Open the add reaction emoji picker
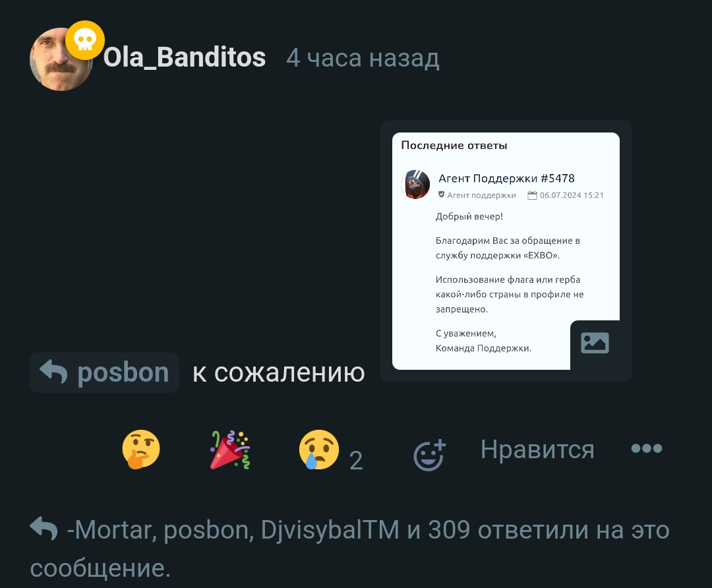The height and width of the screenshot is (588, 712). 429,455
